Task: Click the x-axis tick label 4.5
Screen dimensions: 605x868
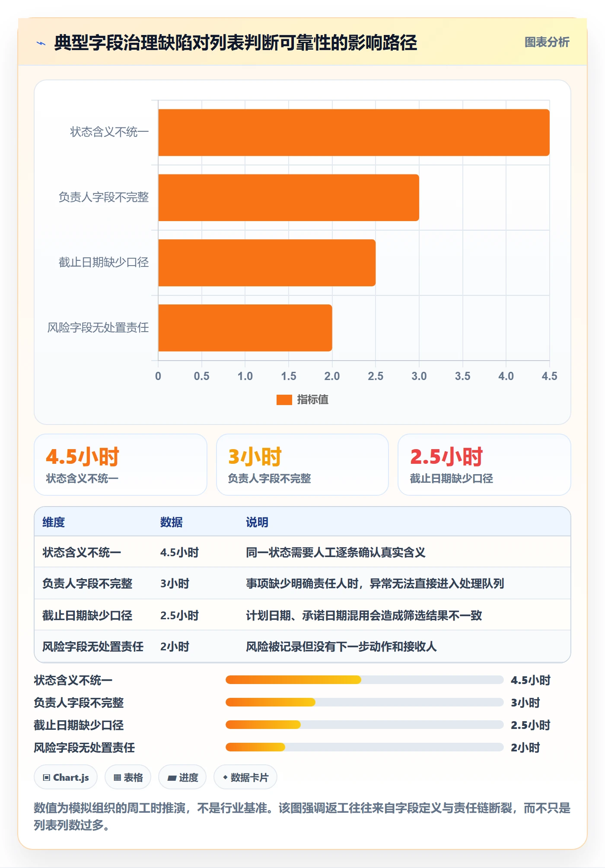Action: [x=549, y=376]
